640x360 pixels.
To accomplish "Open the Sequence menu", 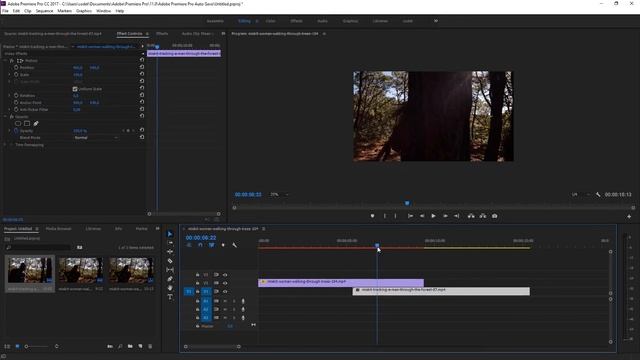I will coord(44,11).
